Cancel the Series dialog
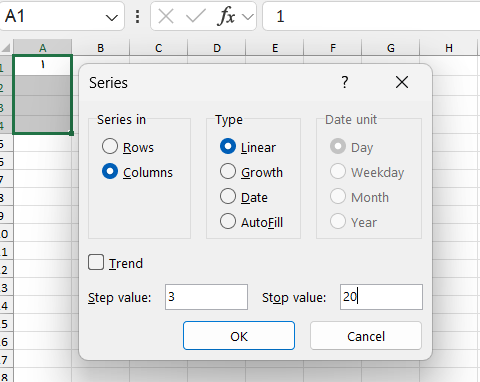480x382 pixels. pyautogui.click(x=366, y=336)
